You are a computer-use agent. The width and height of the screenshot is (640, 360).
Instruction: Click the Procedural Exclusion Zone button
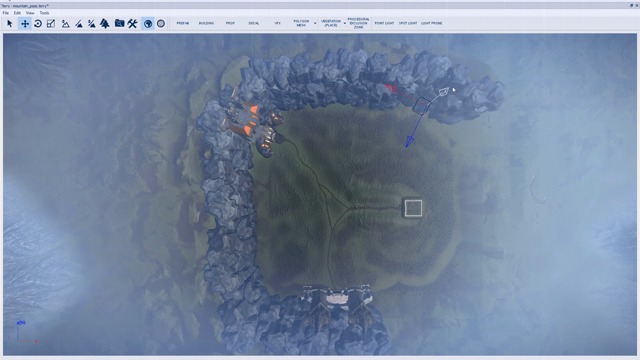(x=358, y=23)
